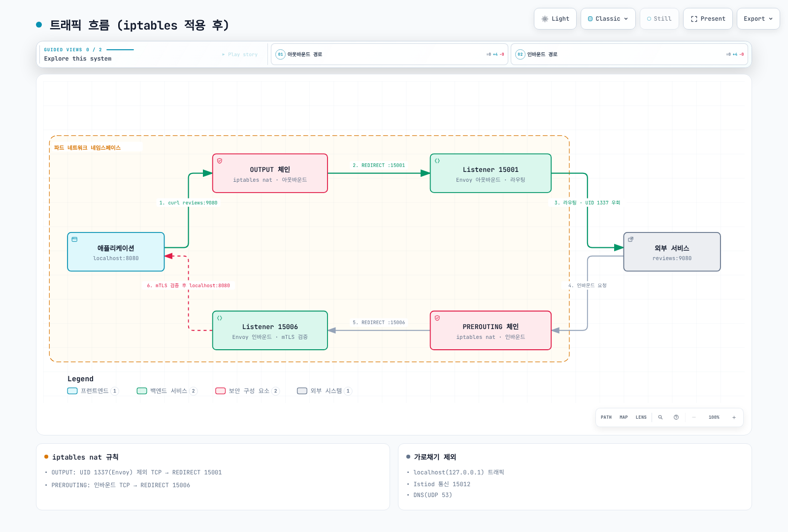788x532 pixels.
Task: Open the Classic style dropdown
Action: (x=608, y=19)
